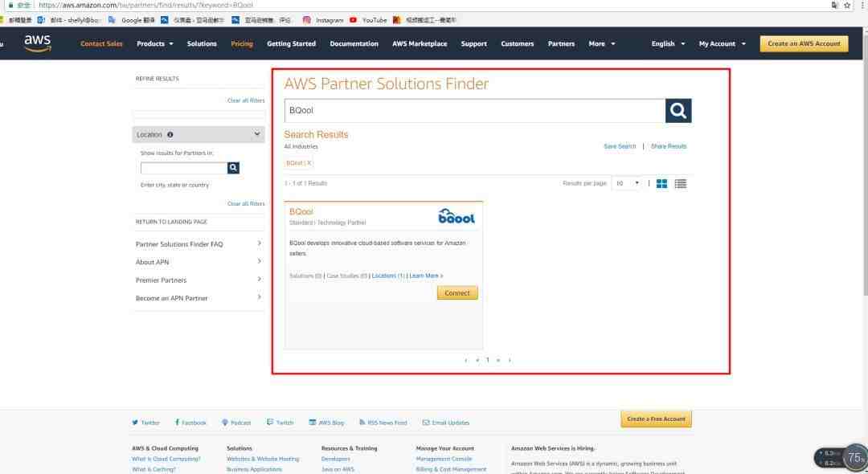Open Management Console footer link
868x474 pixels.
444,459
